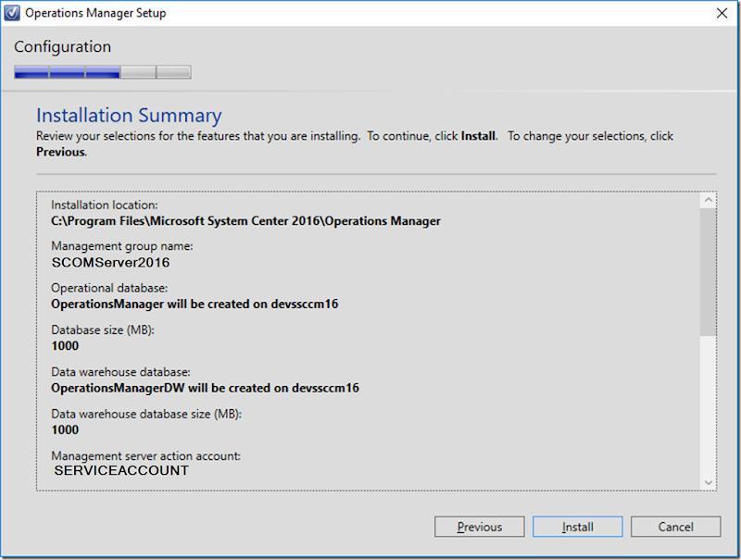Click the Configuration progress bar
This screenshot has height=560, width=741.
point(103,72)
